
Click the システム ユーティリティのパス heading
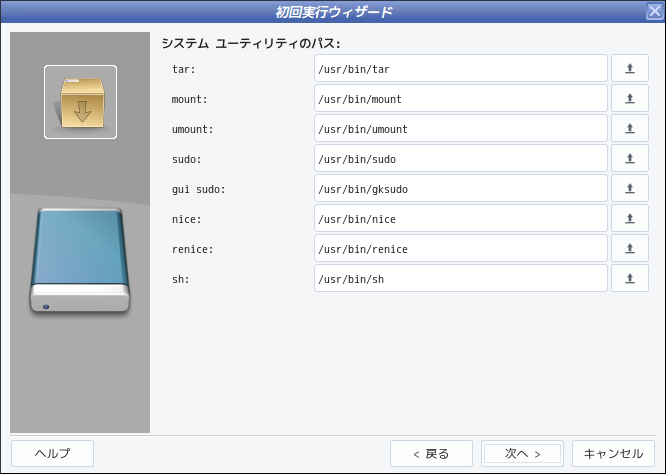coord(251,43)
